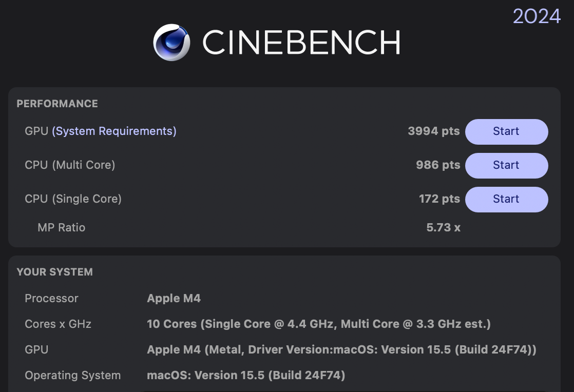Select the 10 Cores frequency details text
The image size is (574, 392).
click(x=318, y=324)
